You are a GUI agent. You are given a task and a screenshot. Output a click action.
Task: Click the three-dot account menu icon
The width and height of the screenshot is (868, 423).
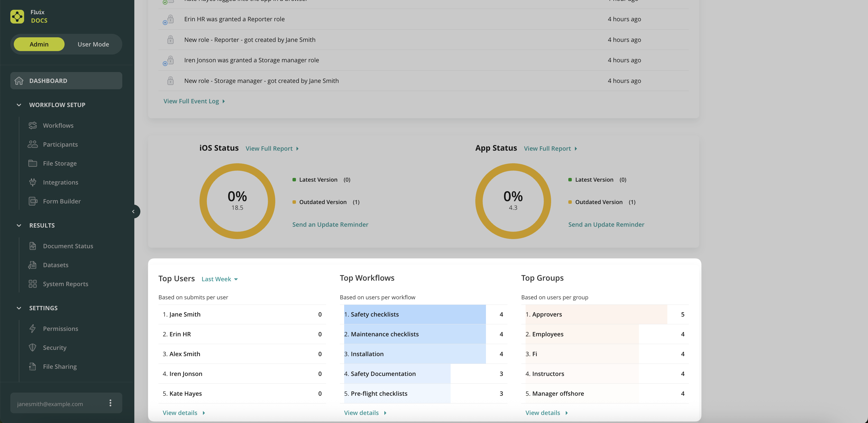(110, 403)
